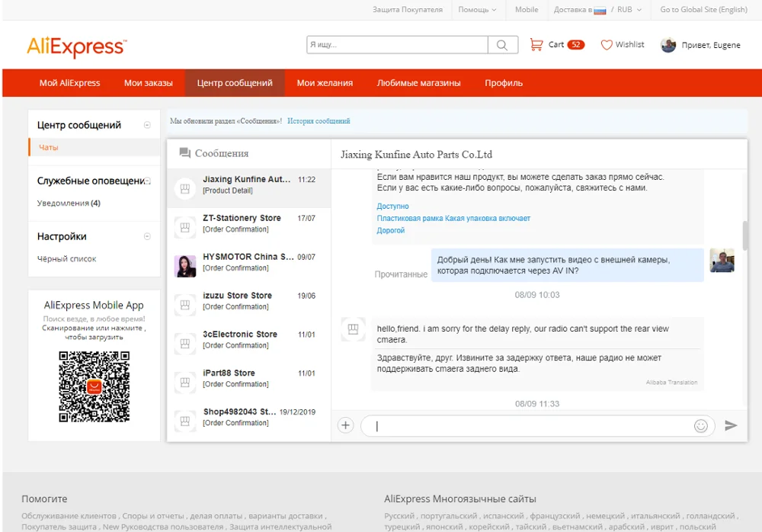Click iPart88 Store avatar icon
Screen dimensions: 762x532
185,382
